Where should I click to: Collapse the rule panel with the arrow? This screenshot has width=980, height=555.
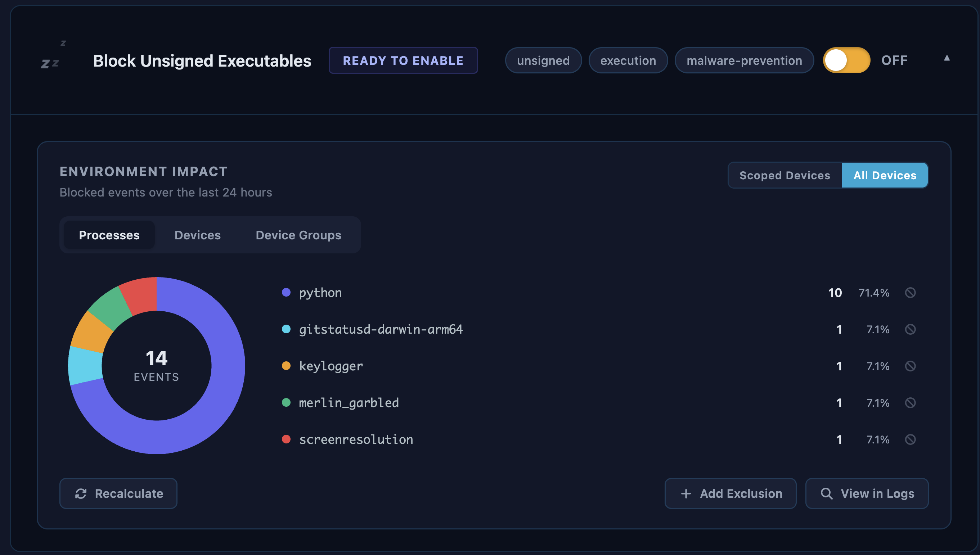tap(947, 58)
